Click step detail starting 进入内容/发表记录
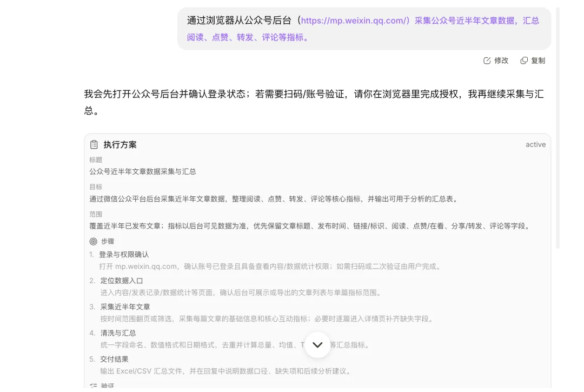This screenshot has height=392, width=584. point(242,293)
